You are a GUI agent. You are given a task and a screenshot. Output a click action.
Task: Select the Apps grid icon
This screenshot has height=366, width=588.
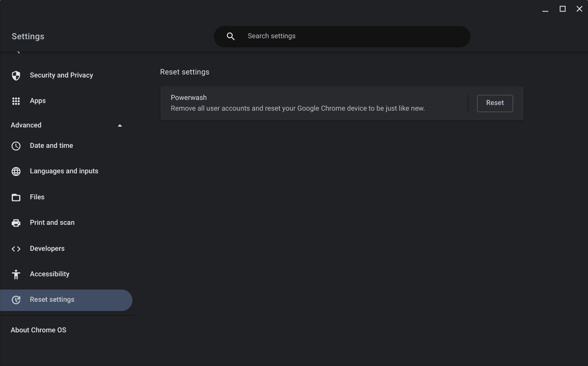(16, 100)
